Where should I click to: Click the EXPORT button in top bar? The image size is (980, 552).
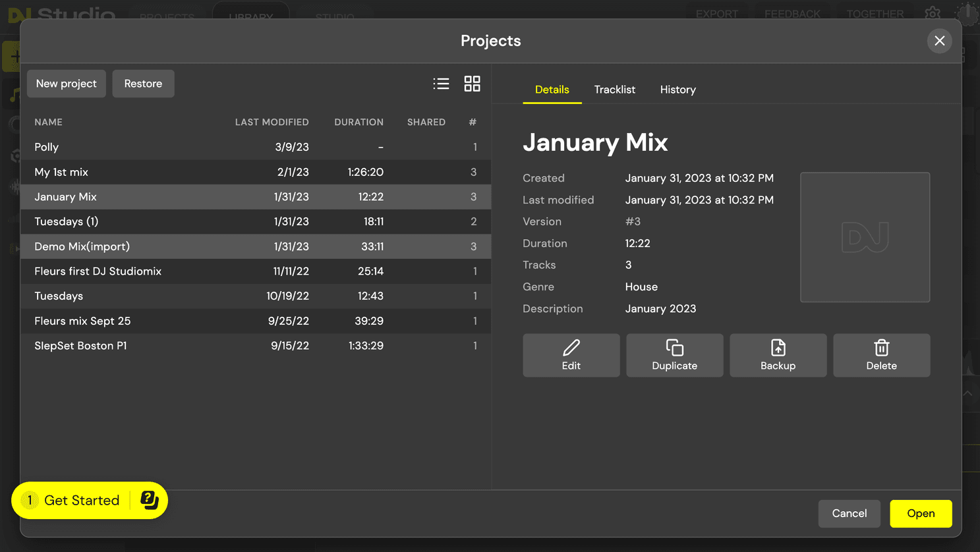[716, 14]
